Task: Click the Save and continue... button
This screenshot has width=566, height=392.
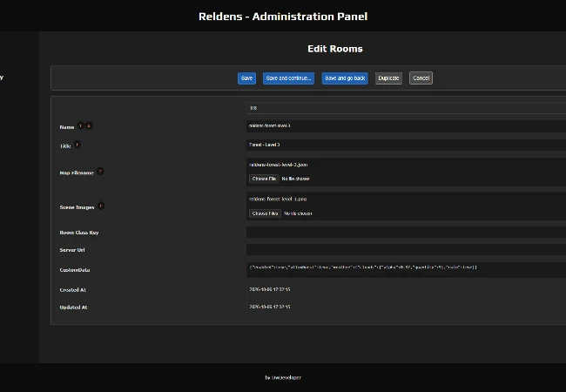Action: (x=288, y=78)
